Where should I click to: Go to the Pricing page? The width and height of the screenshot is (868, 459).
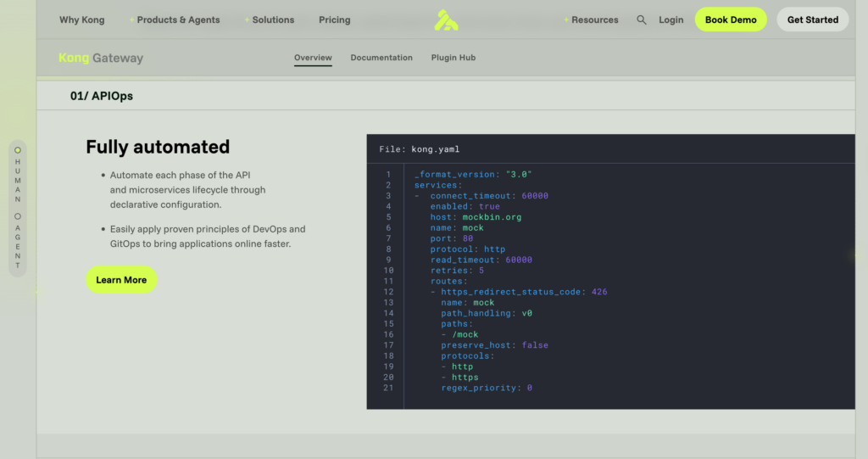334,20
